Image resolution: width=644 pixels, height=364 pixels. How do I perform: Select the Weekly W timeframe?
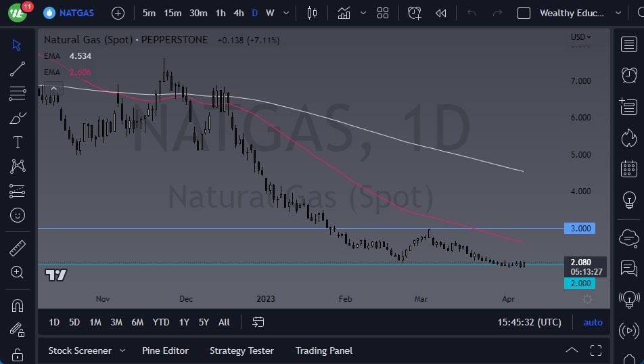[270, 13]
